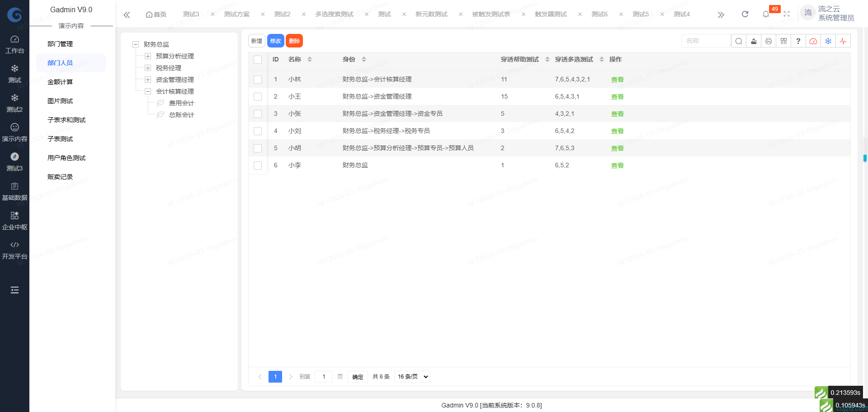Switch to the 首页 tab
Viewport: 868px width, 412px height.
coord(156,14)
